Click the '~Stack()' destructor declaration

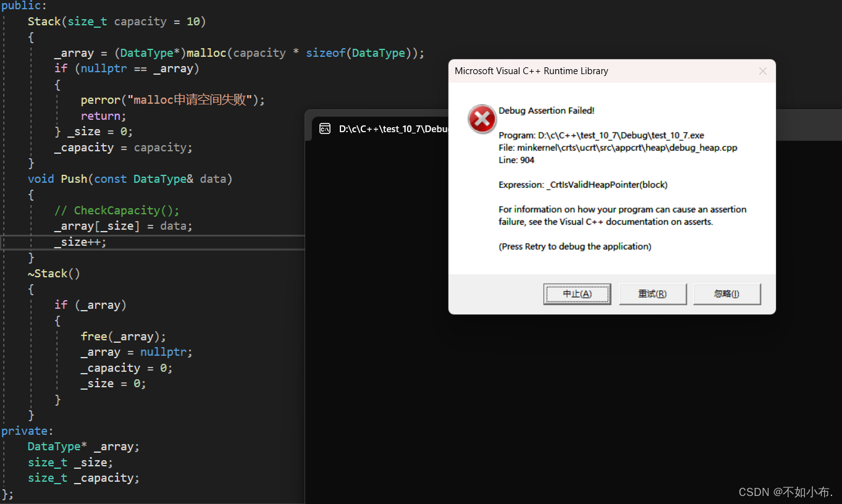point(54,274)
